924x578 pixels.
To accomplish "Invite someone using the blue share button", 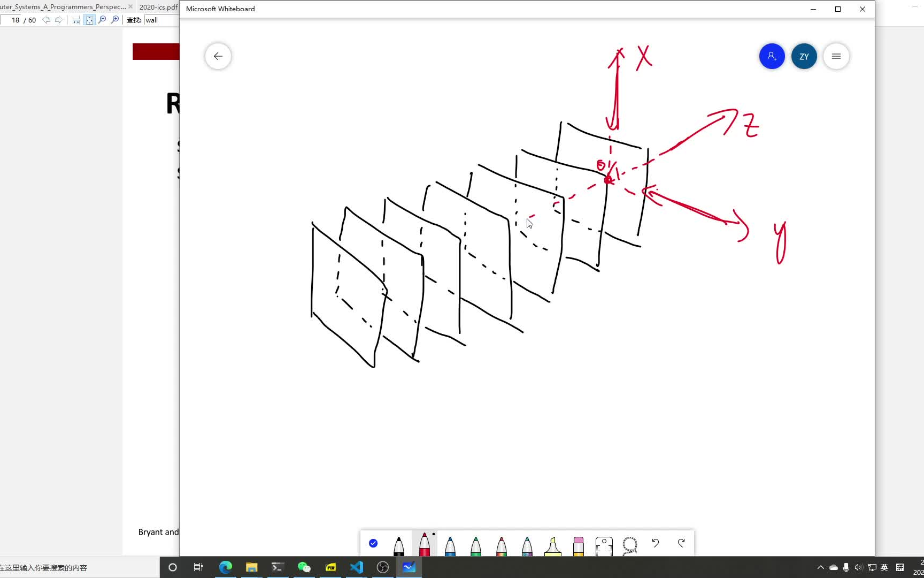I will 772,56.
